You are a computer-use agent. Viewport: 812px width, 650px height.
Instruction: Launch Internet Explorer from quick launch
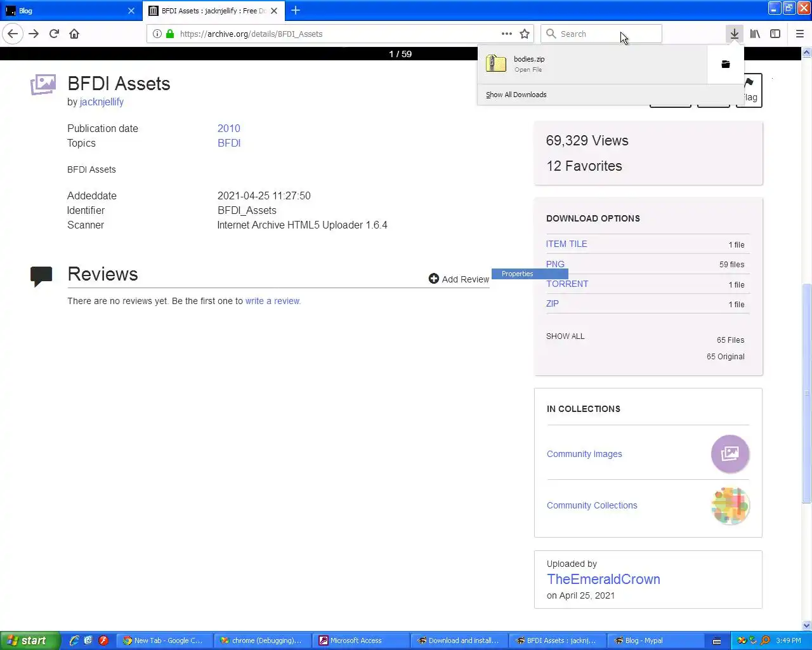point(74,640)
